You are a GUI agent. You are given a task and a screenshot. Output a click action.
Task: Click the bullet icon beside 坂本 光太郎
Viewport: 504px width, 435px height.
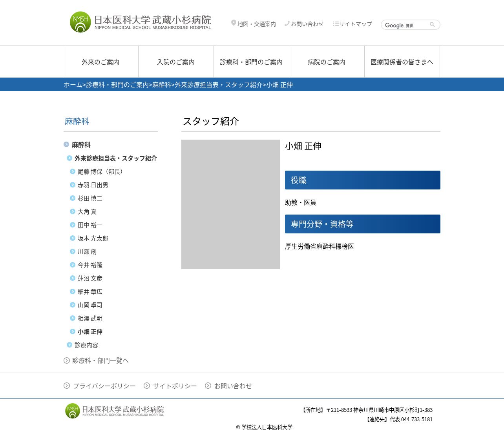73,238
